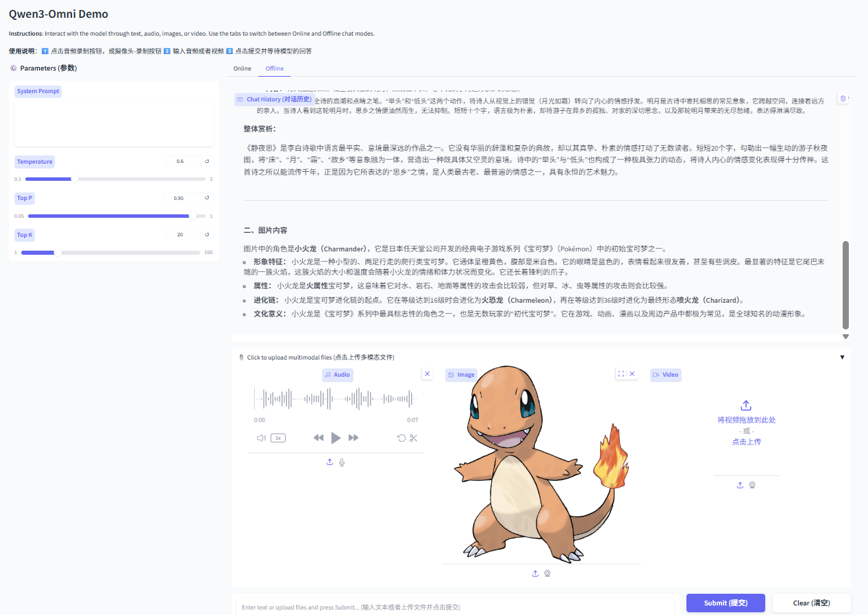Click the 二、图片内容 heading
This screenshot has width=868, height=615.
coord(266,230)
